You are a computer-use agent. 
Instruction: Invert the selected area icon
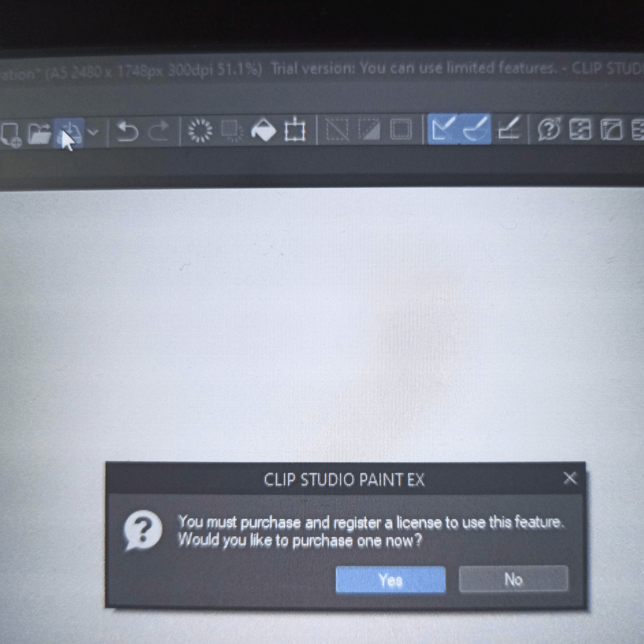tap(369, 129)
